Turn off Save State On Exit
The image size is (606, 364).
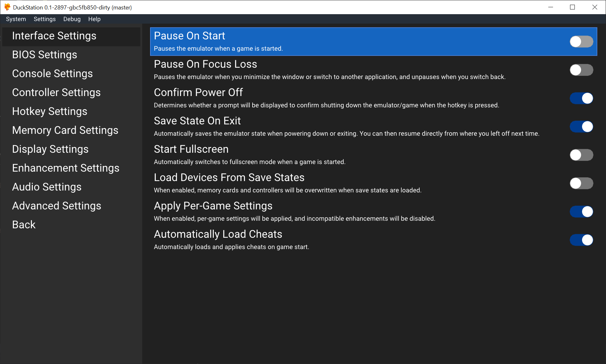581,127
